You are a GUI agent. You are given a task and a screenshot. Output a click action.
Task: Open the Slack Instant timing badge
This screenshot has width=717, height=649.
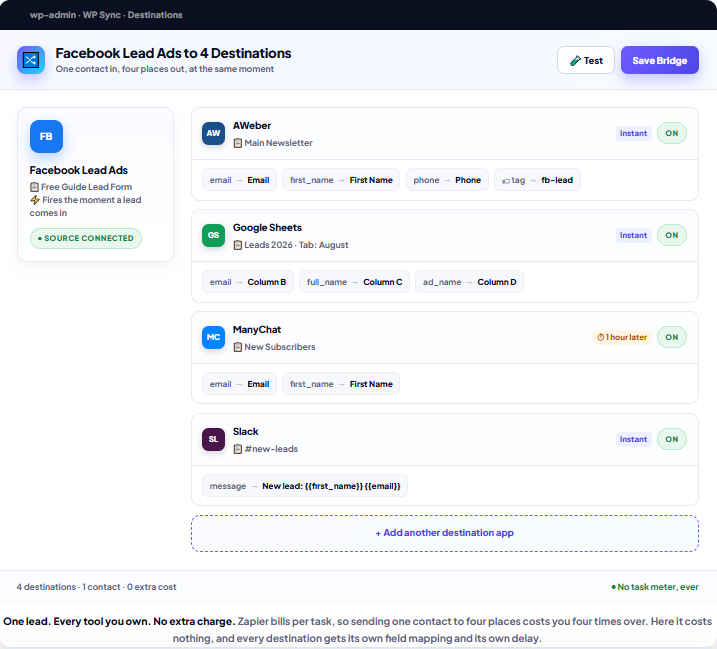click(633, 439)
